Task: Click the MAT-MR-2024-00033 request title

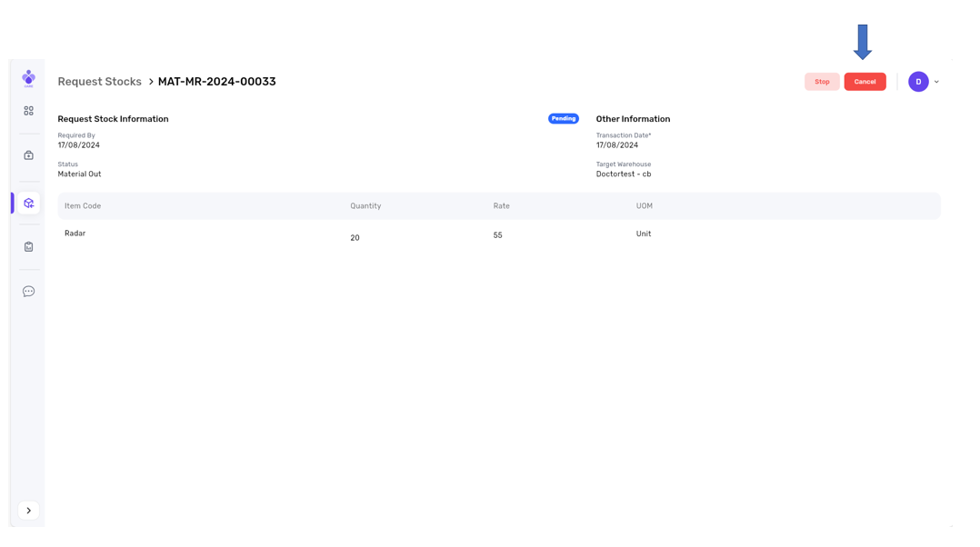Action: coord(216,82)
